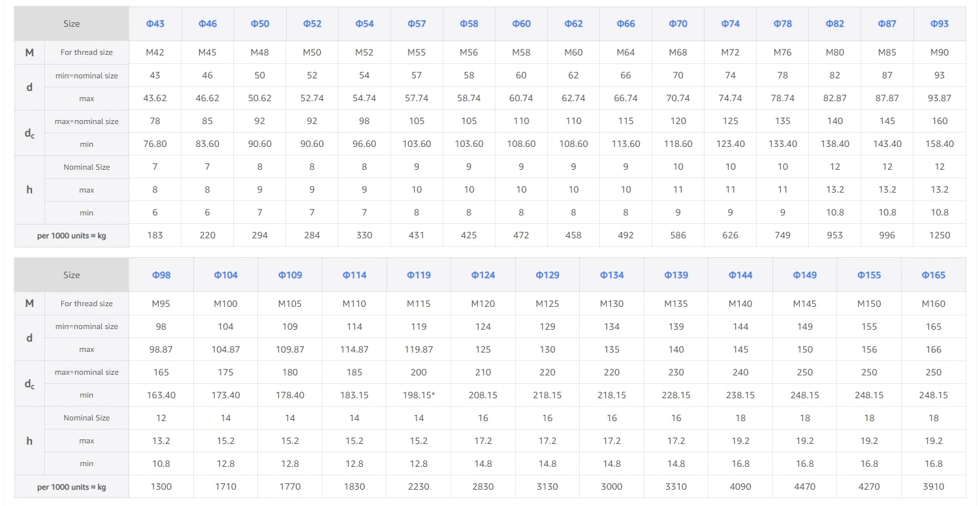Click the first table's Size header cell
Viewport: 980px width, 506px height.
click(72, 24)
